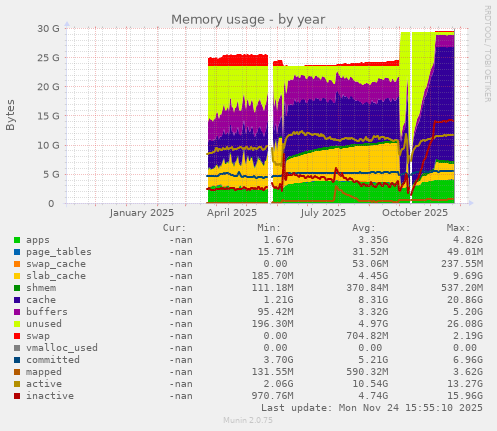Click the cache indigo legend swatch
This screenshot has width=497, height=431.
(17, 300)
